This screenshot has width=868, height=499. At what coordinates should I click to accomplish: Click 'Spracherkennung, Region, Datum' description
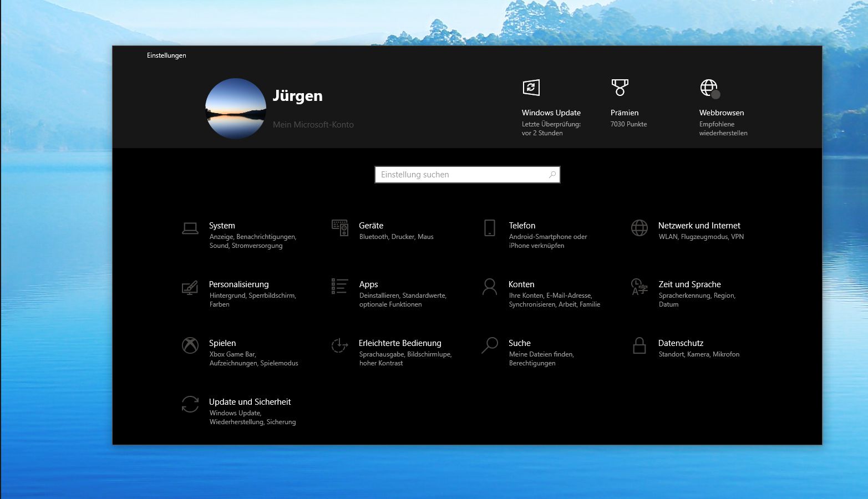(x=697, y=300)
